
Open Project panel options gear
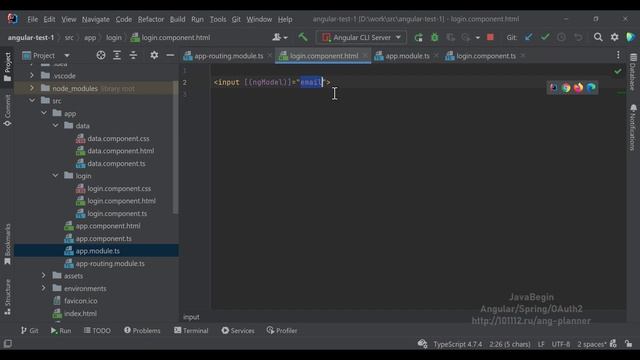154,55
